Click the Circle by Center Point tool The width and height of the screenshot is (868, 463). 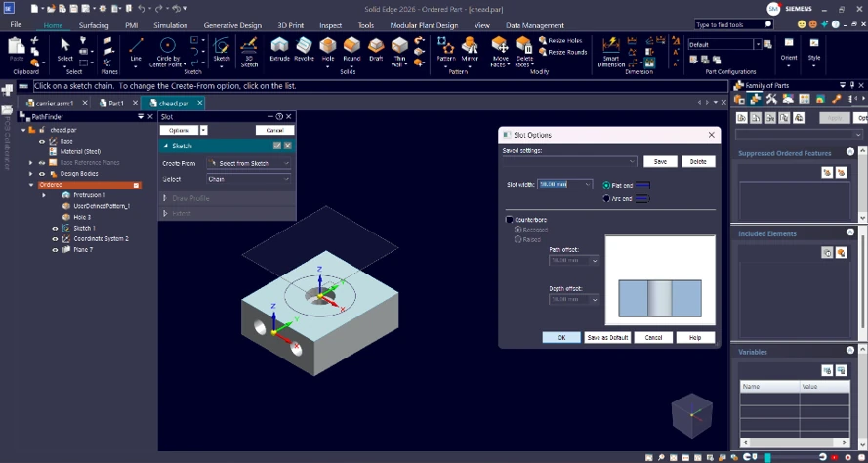[167, 49]
